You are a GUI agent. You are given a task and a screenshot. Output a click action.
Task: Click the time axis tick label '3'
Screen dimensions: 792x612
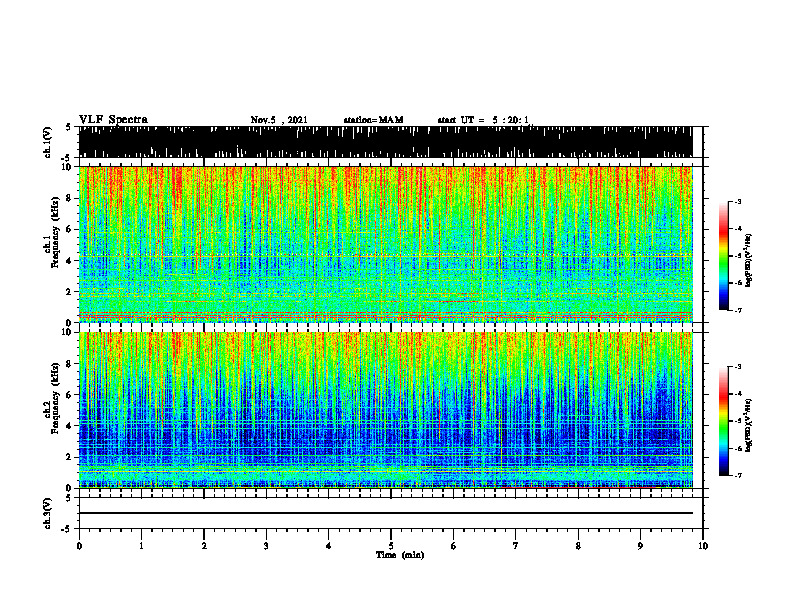266,546
